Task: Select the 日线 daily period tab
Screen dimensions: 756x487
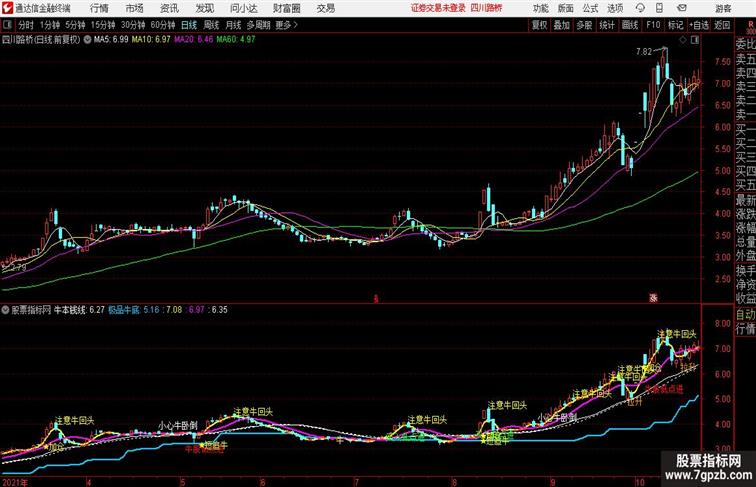Action: [x=189, y=25]
